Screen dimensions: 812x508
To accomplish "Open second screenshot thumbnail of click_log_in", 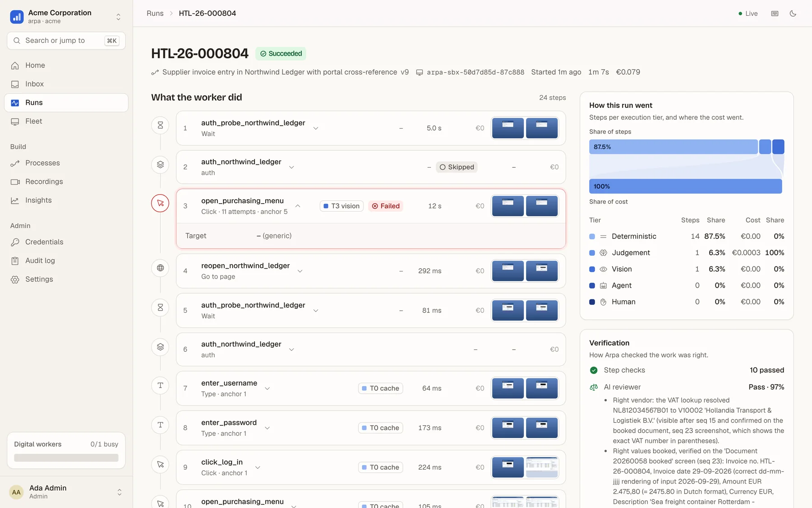I will pyautogui.click(x=542, y=467).
